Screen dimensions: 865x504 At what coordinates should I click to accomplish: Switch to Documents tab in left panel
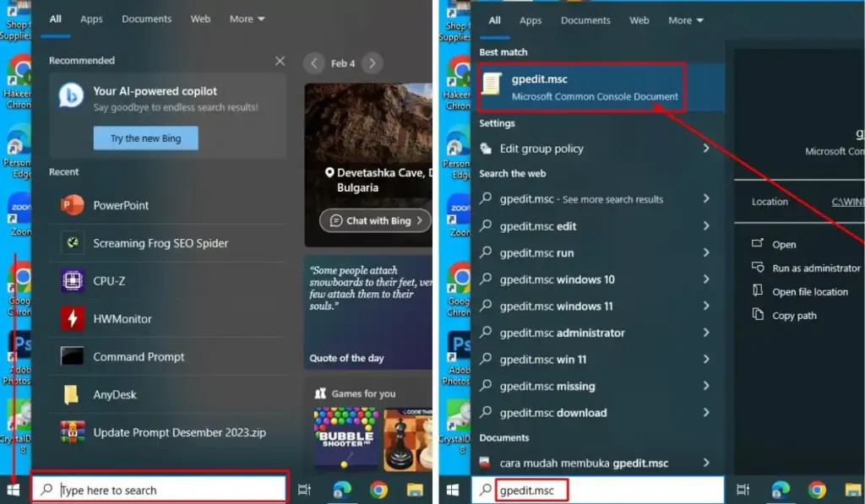[147, 19]
